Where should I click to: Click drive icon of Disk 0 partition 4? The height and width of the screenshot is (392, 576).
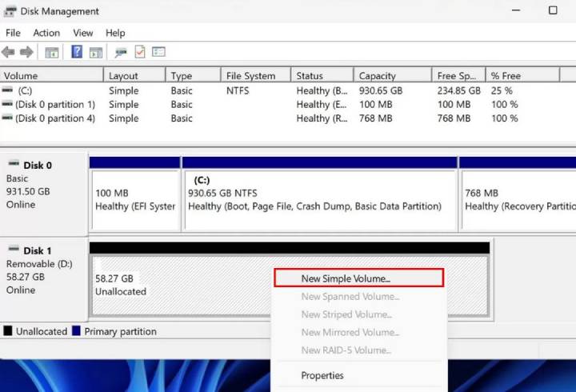click(7, 118)
